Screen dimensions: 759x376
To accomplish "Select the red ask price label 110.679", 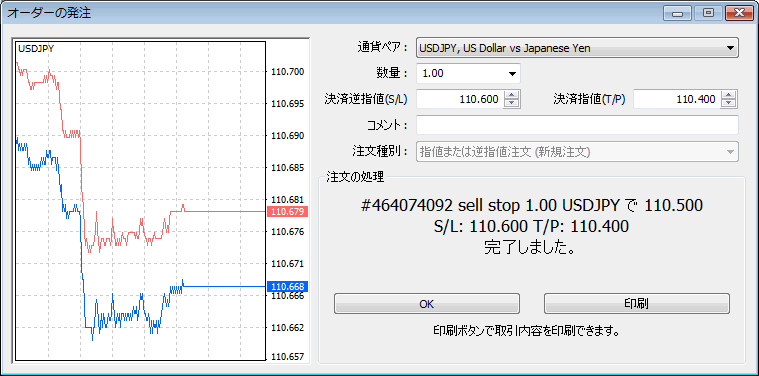I will pyautogui.click(x=288, y=211).
